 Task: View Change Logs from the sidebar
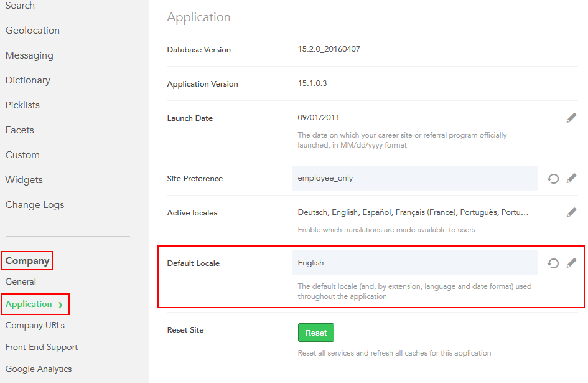pyautogui.click(x=35, y=205)
